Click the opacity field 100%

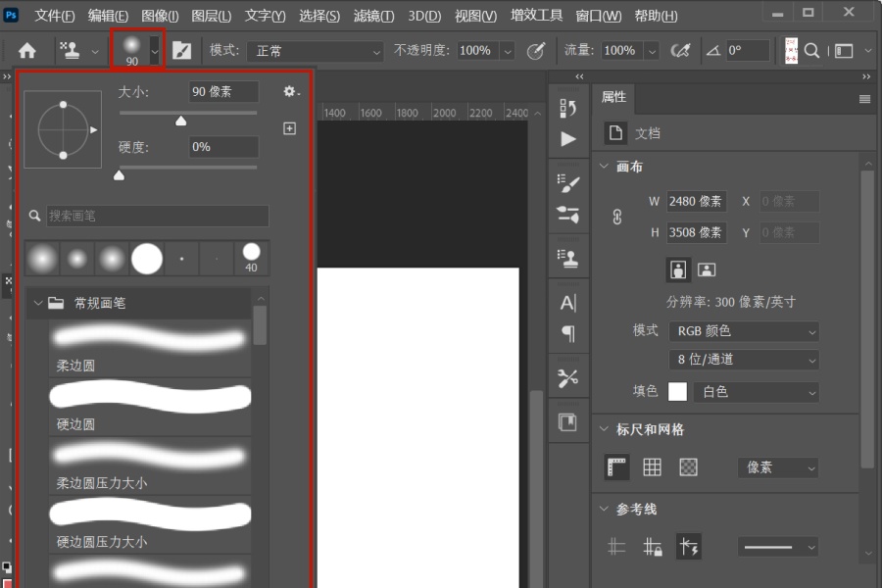[477, 51]
